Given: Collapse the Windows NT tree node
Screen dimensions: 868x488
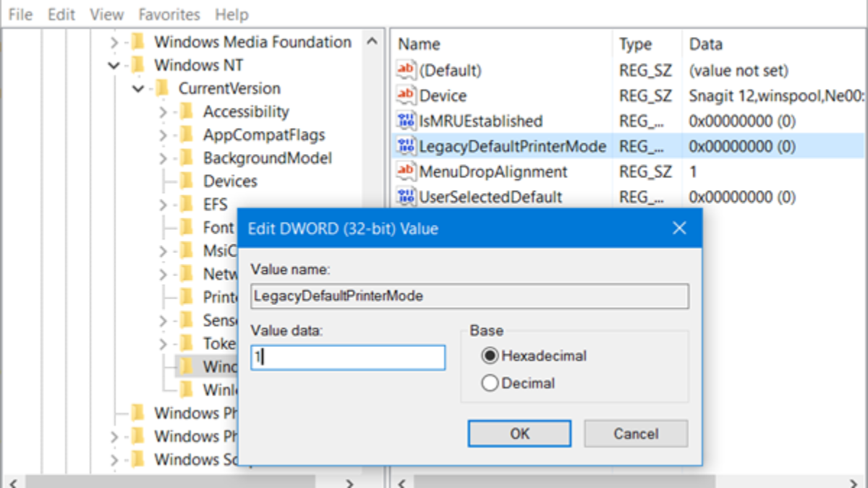Looking at the screenshot, I should [114, 65].
